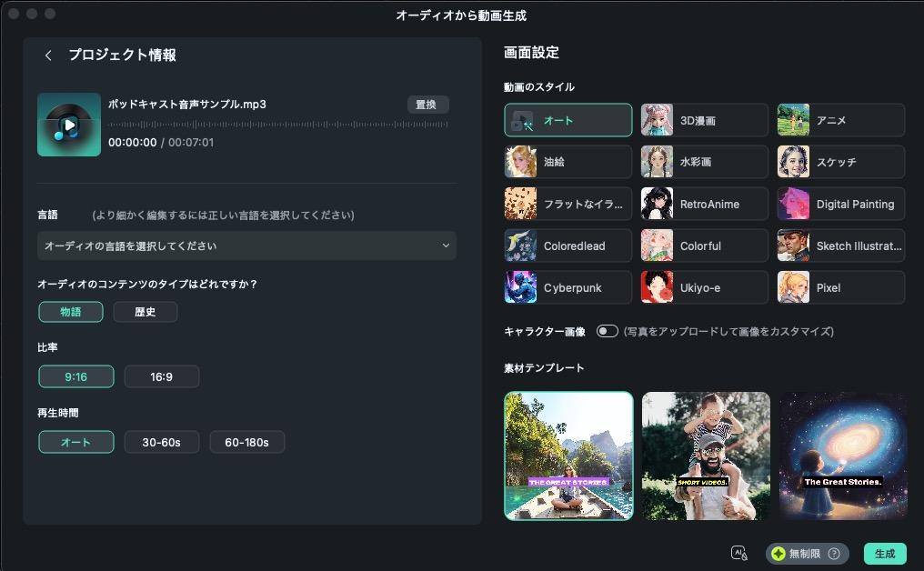
Task: Select the 水彩画 watercolor style
Action: coord(705,161)
